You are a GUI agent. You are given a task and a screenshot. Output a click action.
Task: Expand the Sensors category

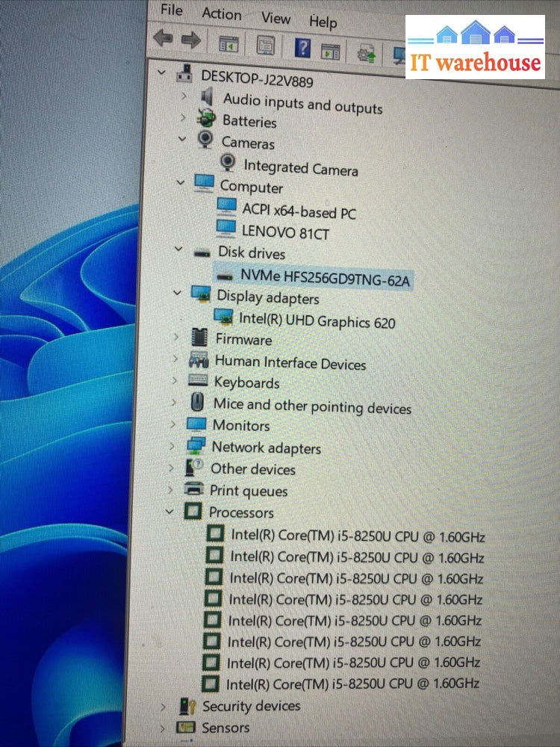[162, 728]
